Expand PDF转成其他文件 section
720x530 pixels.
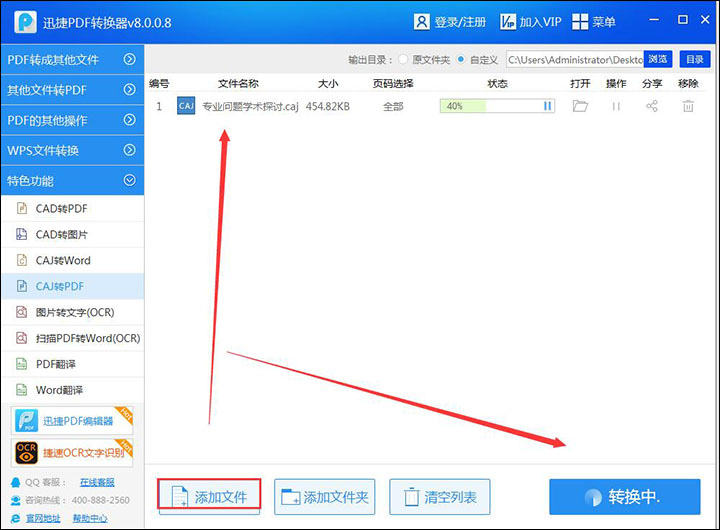(73, 59)
